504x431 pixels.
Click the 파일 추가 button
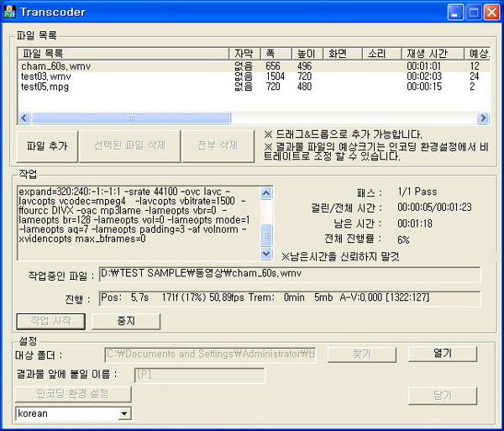tap(47, 146)
